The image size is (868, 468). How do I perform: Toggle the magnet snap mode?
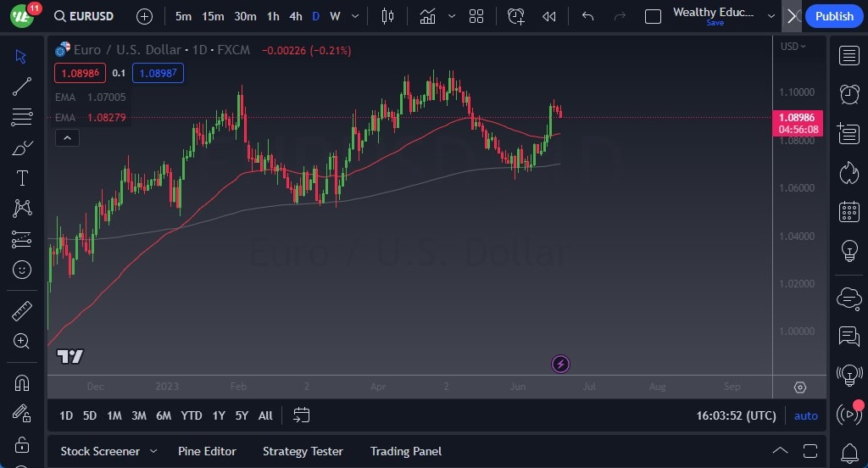tap(22, 382)
